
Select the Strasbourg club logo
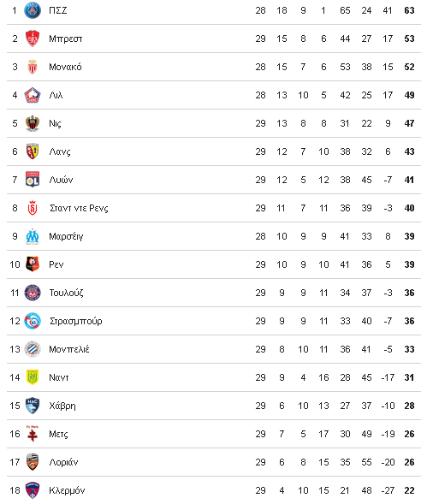point(33,321)
